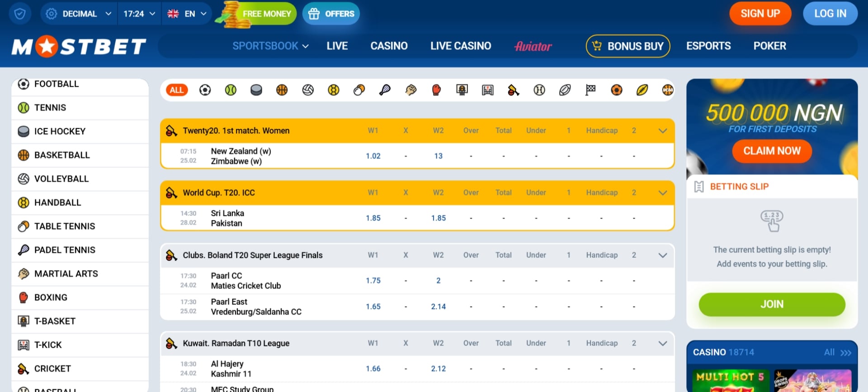Activate the ALL sports filter pill
The width and height of the screenshot is (868, 392).
point(177,90)
